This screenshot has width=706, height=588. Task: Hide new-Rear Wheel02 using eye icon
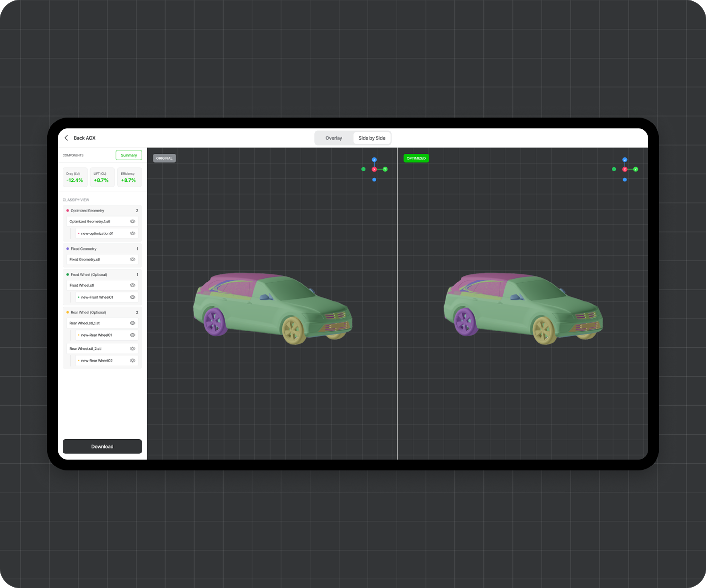pos(132,361)
